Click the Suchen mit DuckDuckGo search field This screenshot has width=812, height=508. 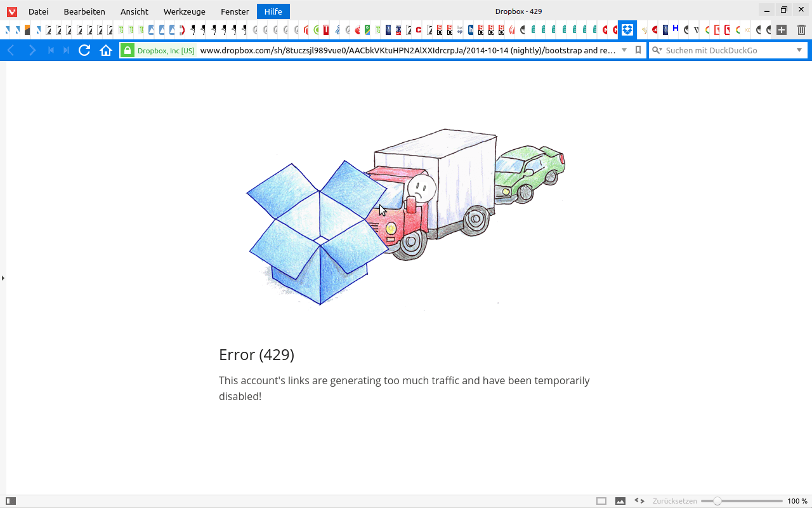coord(729,50)
